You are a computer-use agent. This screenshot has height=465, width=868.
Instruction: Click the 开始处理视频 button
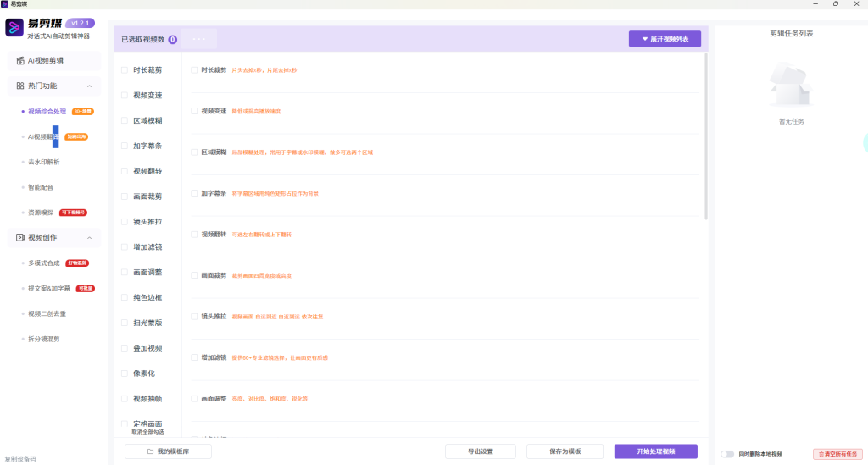click(655, 451)
